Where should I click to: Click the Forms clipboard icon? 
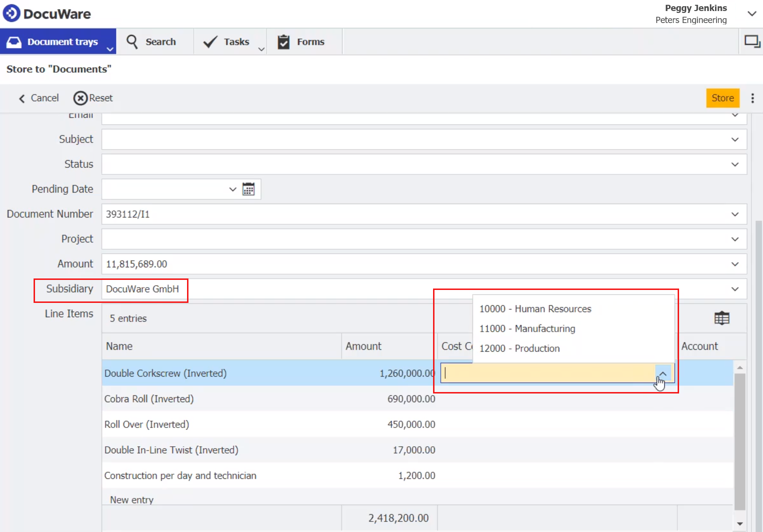click(x=283, y=42)
